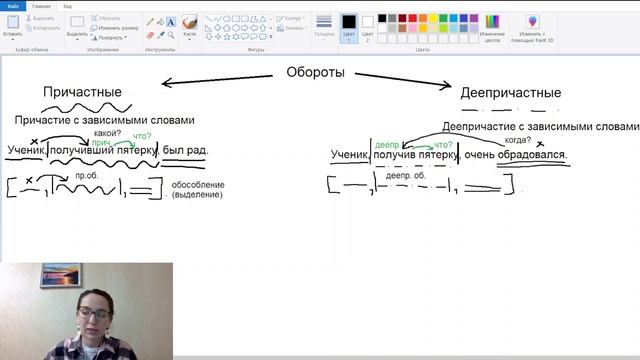This screenshot has width=640, height=360.
Task: Click the canvas heading "Обороты"
Action: click(x=316, y=72)
